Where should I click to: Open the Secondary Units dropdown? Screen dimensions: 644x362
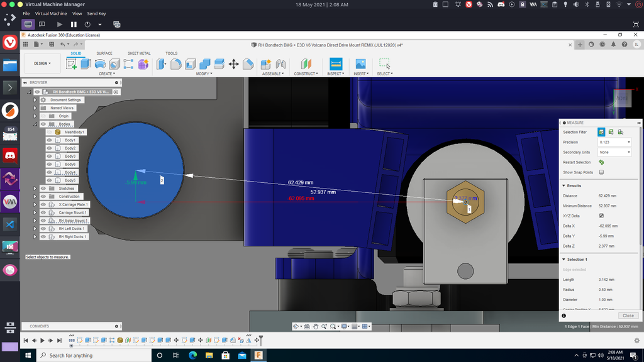click(614, 152)
